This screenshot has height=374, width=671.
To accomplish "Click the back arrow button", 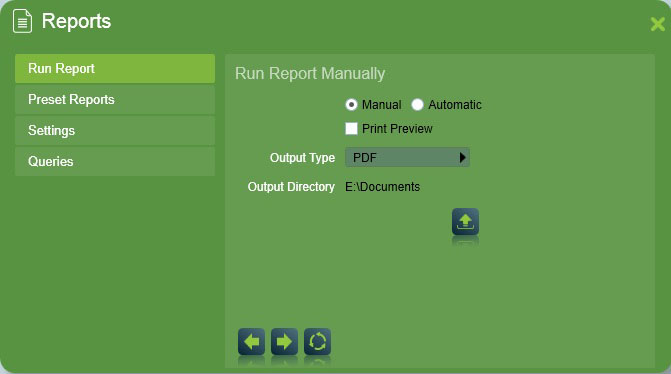I will (x=251, y=341).
